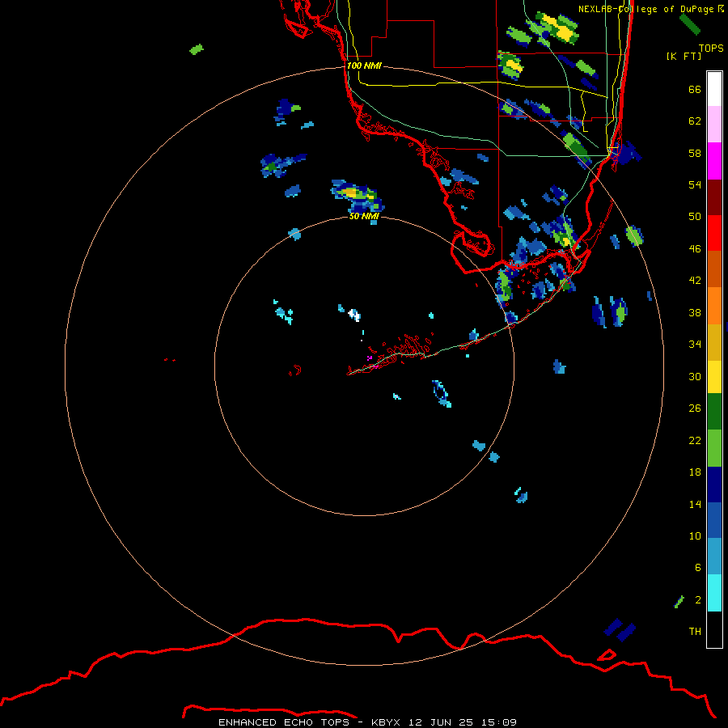Click the black TH threshold swatch
Viewport: 728px width, 728px height.
714,629
